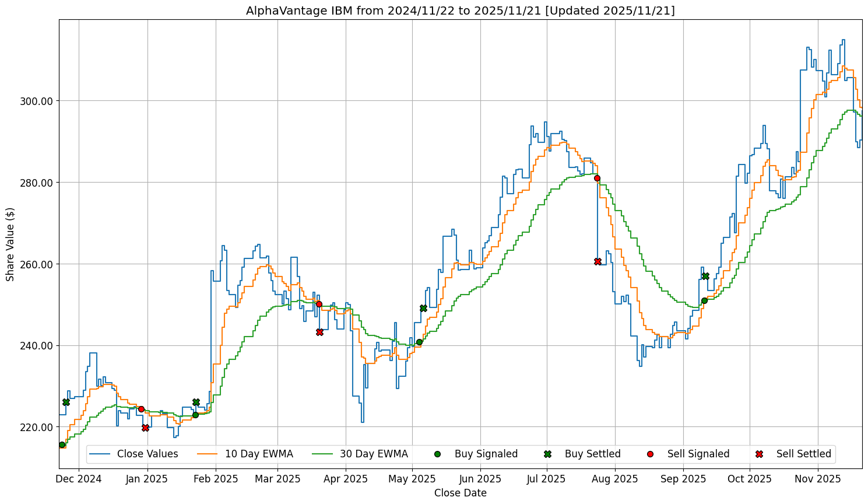Click the 'Dec 2024' x-axis tick label
Screen dimensions: 868x504
tap(80, 479)
